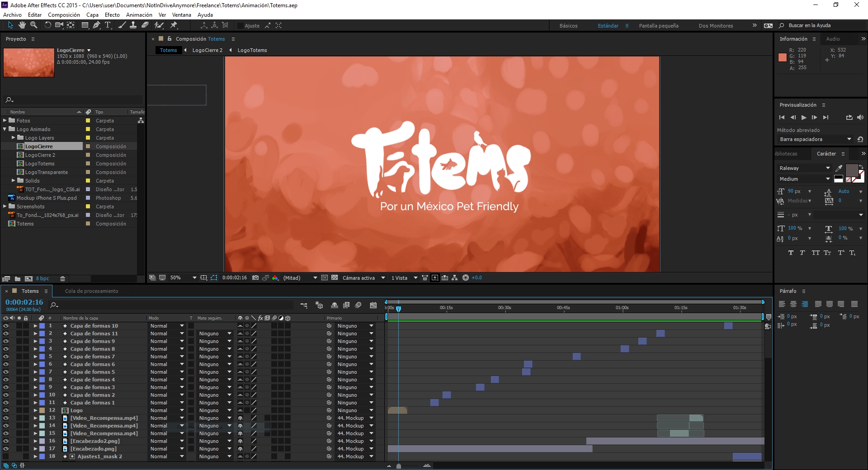This screenshot has height=470, width=868.
Task: Open the Animación menu
Action: coord(139,15)
